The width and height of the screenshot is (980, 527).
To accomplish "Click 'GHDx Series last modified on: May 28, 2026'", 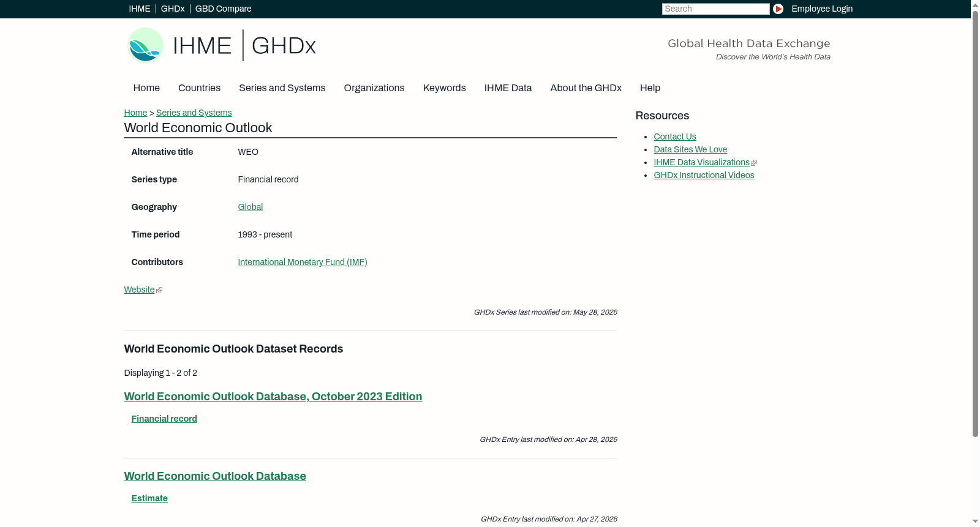I will tap(545, 312).
